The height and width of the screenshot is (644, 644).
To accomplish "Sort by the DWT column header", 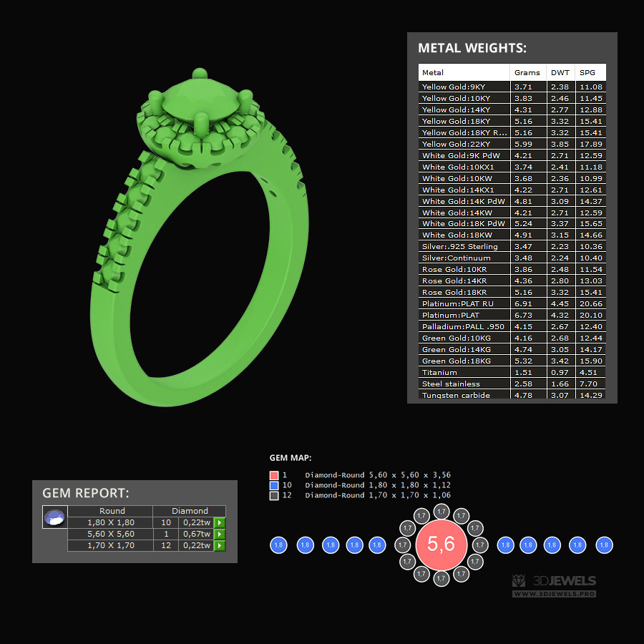I will pyautogui.click(x=560, y=72).
